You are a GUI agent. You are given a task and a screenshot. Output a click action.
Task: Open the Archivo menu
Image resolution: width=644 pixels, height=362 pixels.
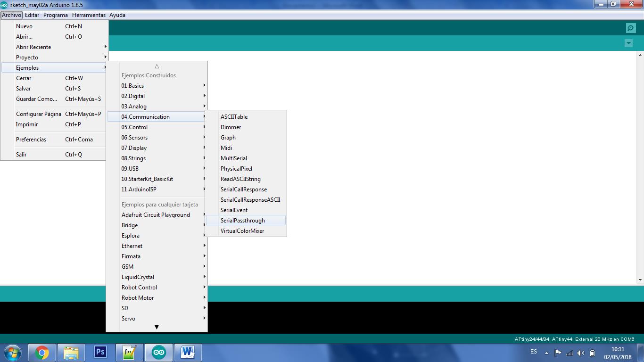tap(11, 15)
